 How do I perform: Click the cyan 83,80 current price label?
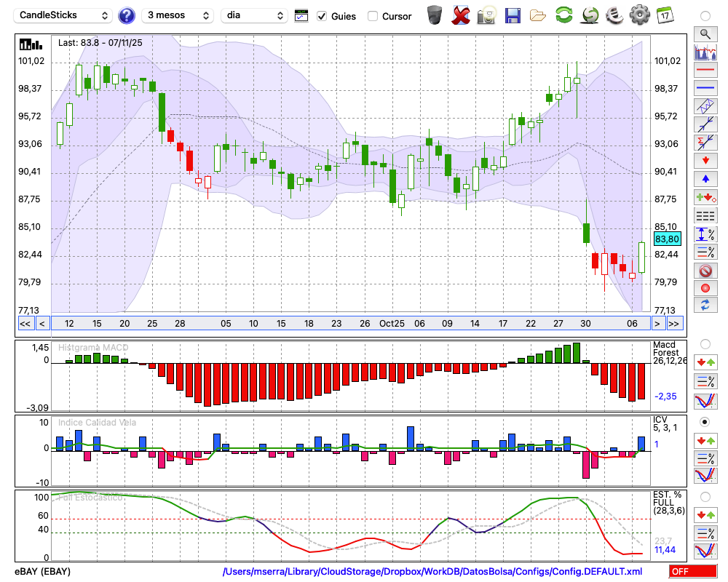[x=667, y=239]
